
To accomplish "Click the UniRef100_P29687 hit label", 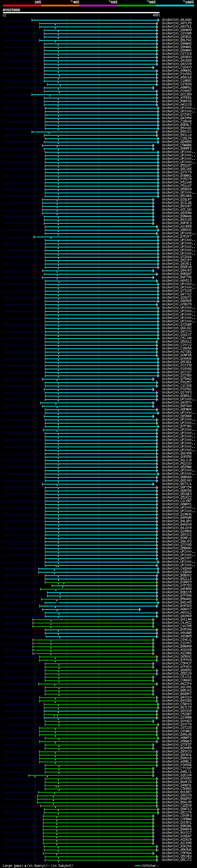I will tap(177, 91).
